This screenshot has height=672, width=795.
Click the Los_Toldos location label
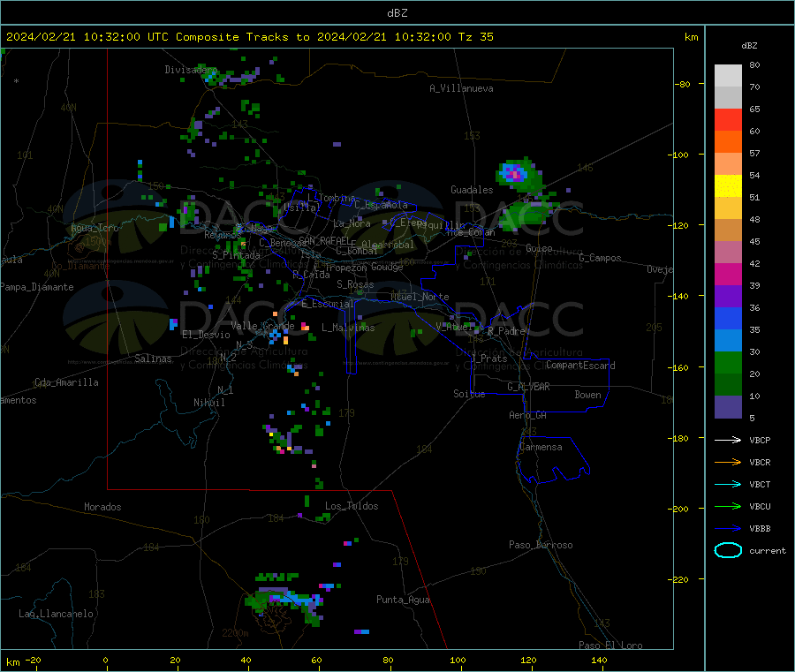352,506
